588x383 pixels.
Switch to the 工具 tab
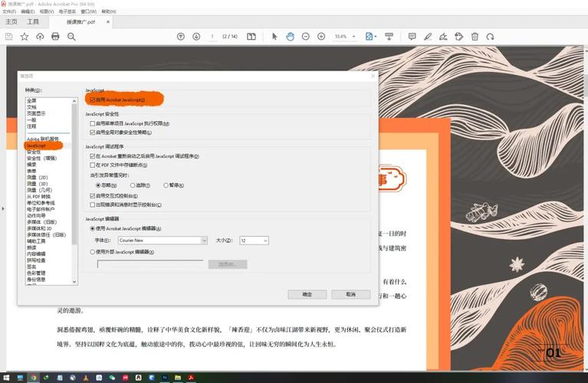pos(33,21)
